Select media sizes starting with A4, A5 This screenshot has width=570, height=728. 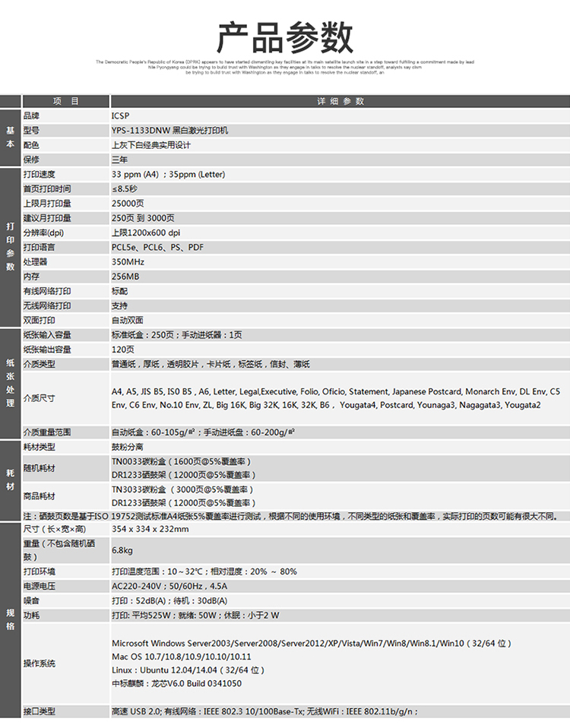pos(336,398)
